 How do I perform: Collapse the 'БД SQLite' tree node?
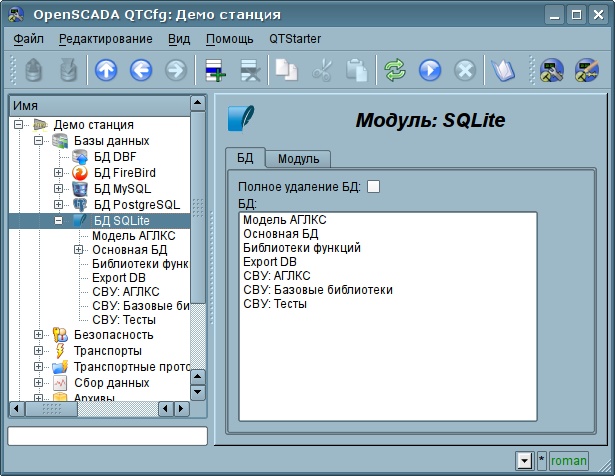tap(58, 221)
